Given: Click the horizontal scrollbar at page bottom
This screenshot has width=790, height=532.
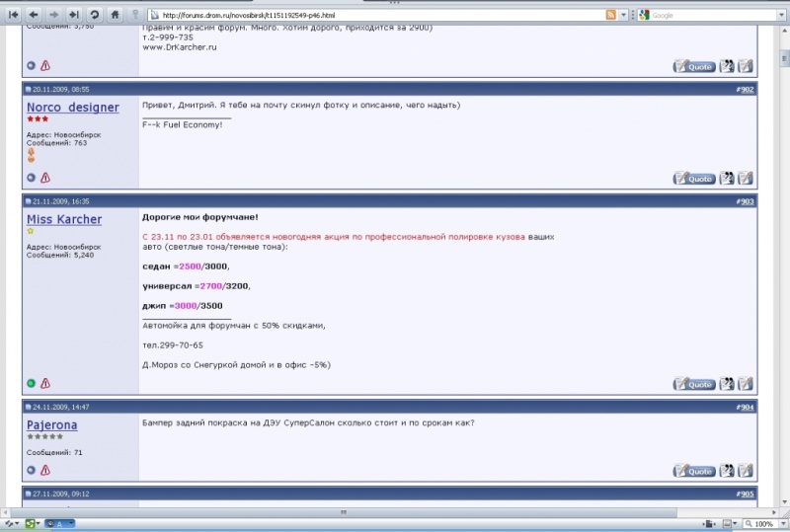Looking at the screenshot, I should click(x=344, y=512).
